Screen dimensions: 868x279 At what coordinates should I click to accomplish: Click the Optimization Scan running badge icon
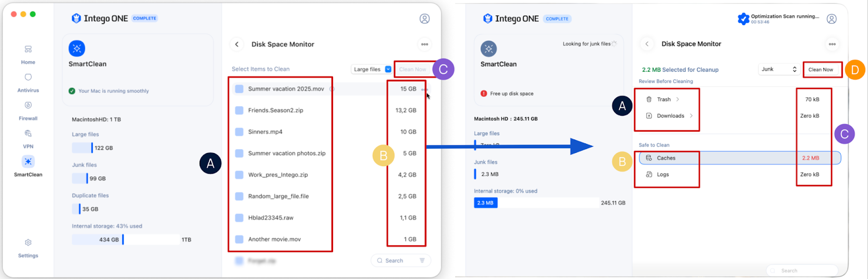743,19
